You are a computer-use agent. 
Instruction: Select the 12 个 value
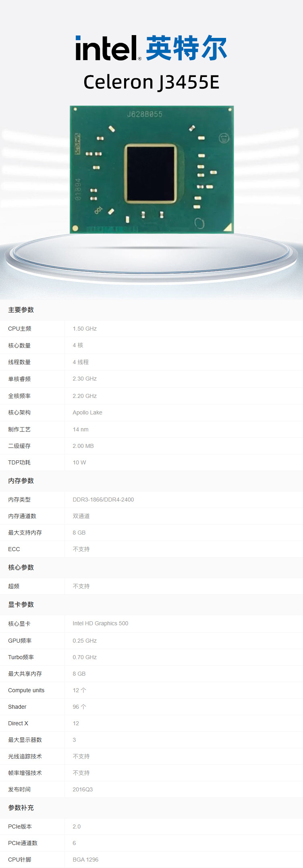coord(79,690)
